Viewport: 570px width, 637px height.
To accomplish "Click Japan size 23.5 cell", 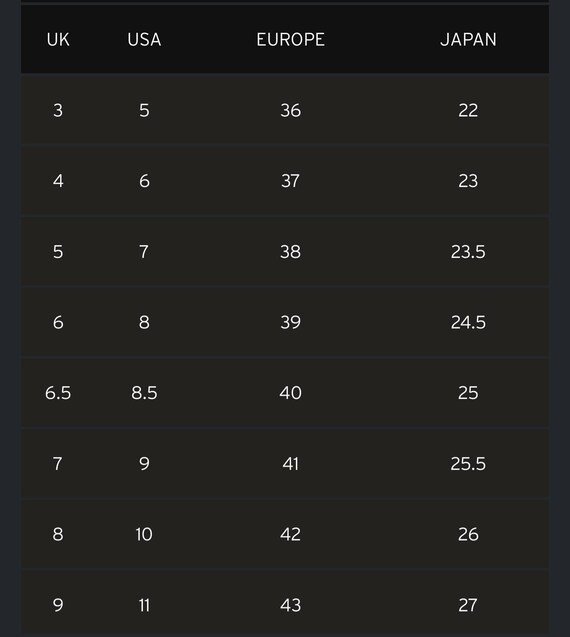I will click(x=468, y=251).
